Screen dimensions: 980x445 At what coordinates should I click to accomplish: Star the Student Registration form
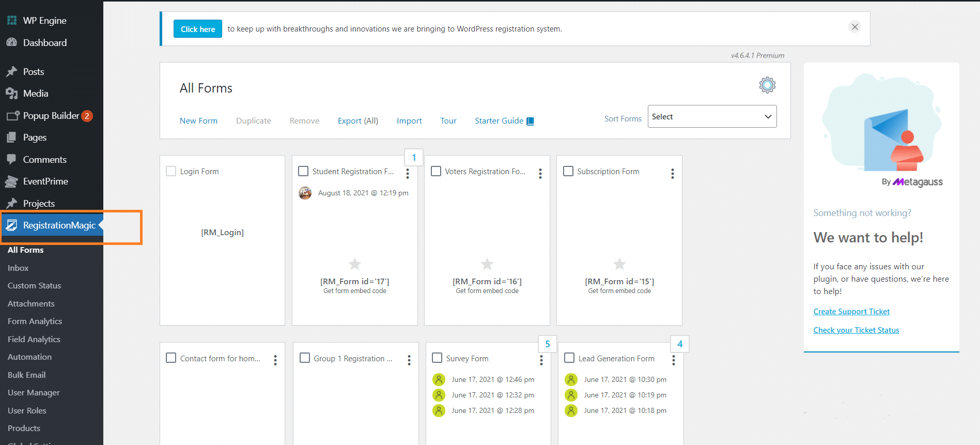354,264
